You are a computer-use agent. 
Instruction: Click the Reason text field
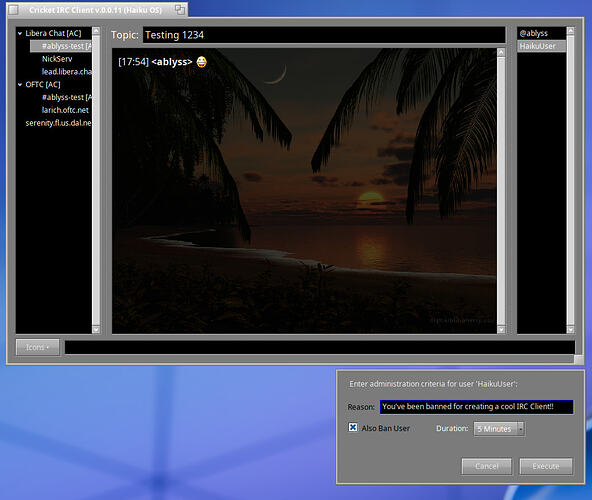[x=476, y=407]
